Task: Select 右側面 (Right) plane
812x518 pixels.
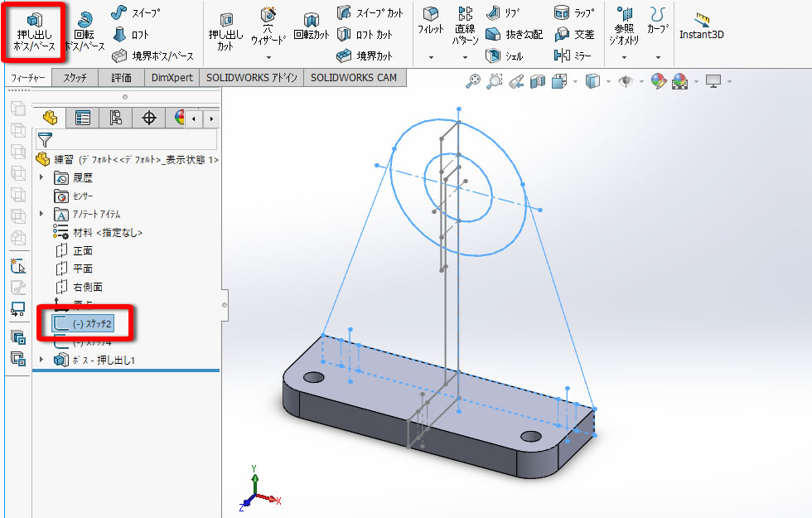Action: 79,287
